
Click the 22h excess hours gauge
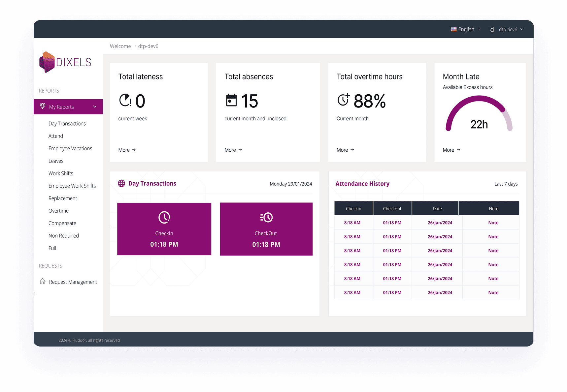(479, 115)
